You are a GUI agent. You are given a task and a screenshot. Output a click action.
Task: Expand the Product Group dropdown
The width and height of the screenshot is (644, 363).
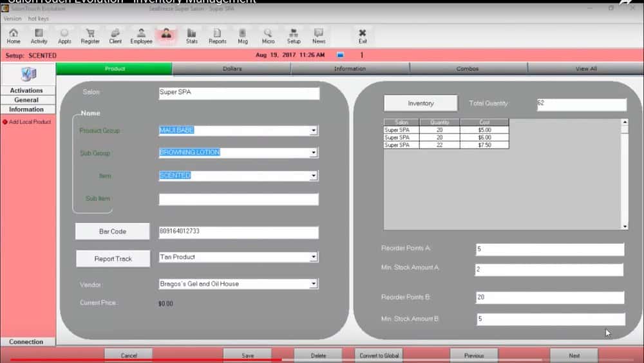[314, 131]
